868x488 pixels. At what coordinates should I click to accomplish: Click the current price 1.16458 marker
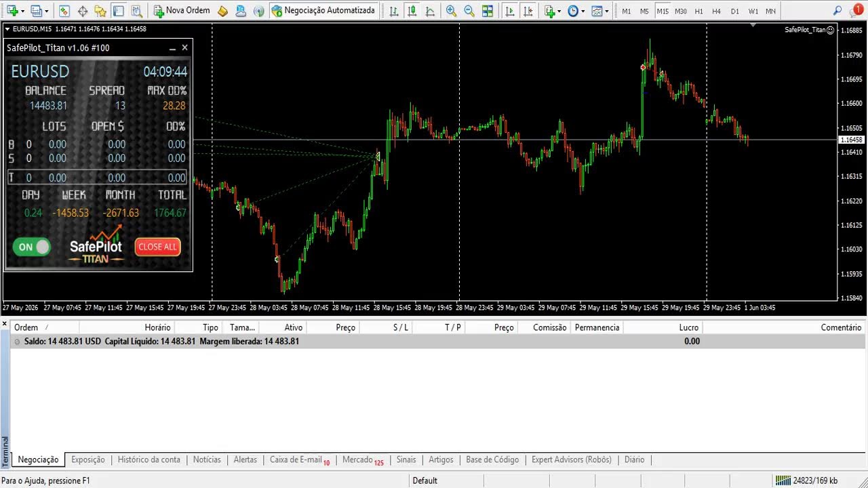852,140
